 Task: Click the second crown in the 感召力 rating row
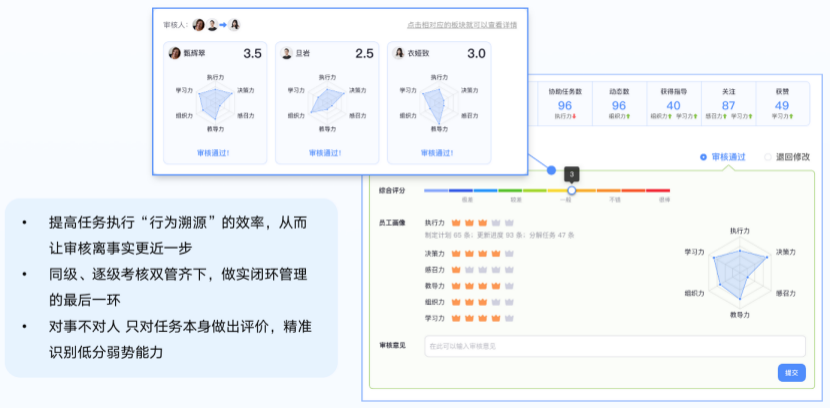coord(470,269)
